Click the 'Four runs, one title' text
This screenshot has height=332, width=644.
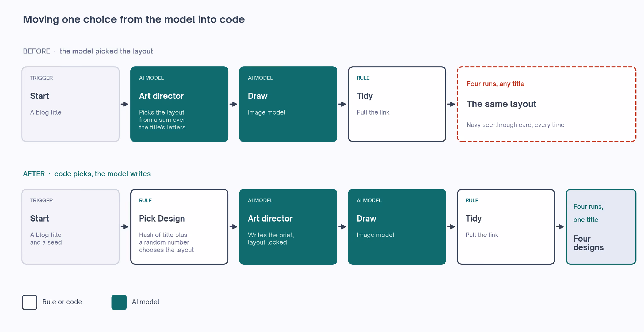(588, 213)
